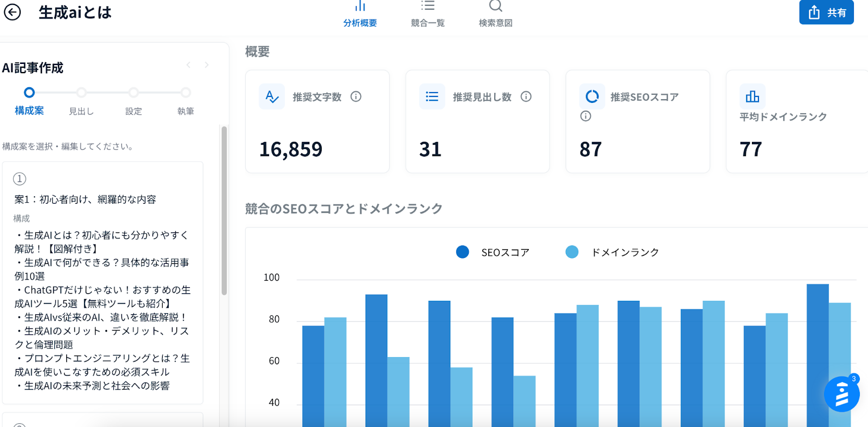Click the 16,859 value
This screenshot has width=868, height=427.
tap(291, 149)
